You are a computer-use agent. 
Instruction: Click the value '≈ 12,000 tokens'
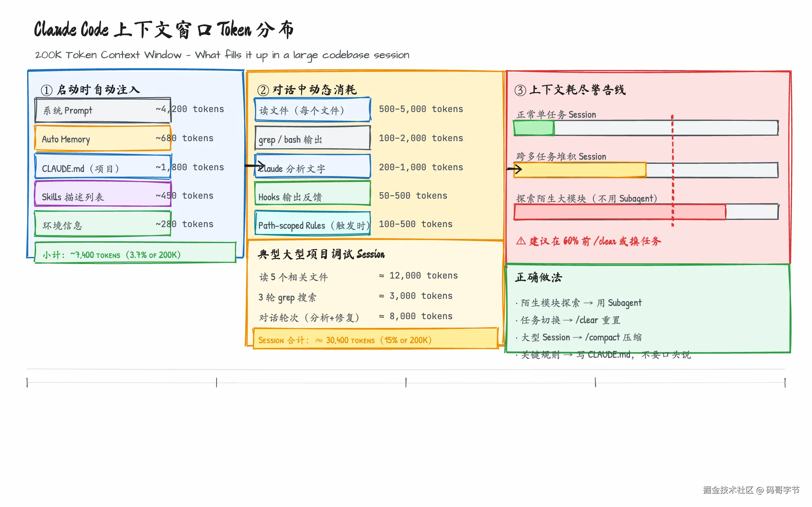pos(418,275)
